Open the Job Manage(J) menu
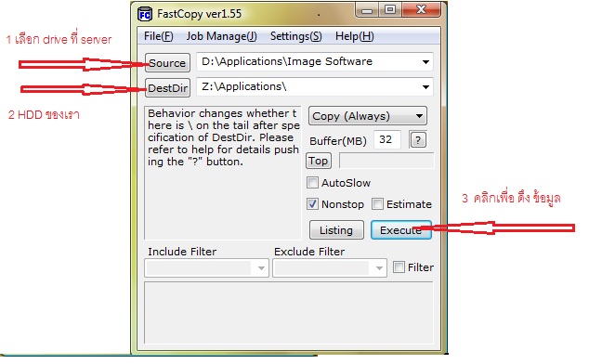The width and height of the screenshot is (602, 364). tap(221, 36)
